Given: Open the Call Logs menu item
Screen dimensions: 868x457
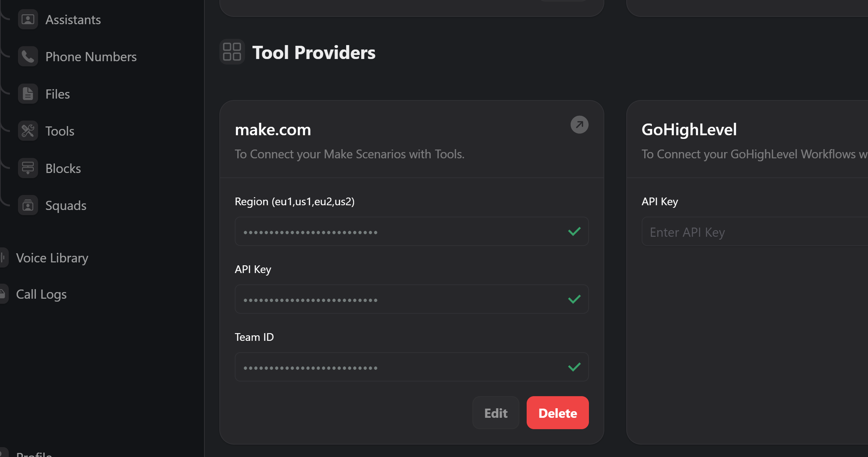Looking at the screenshot, I should [41, 294].
